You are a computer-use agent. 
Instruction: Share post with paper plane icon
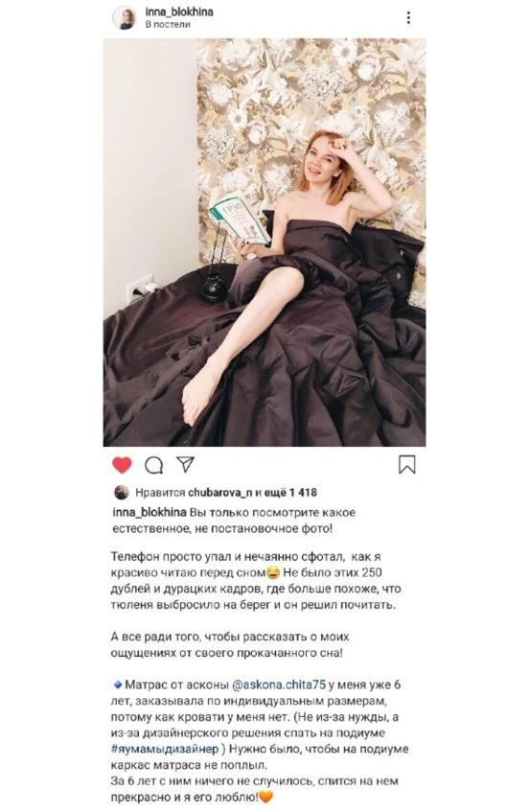(185, 464)
